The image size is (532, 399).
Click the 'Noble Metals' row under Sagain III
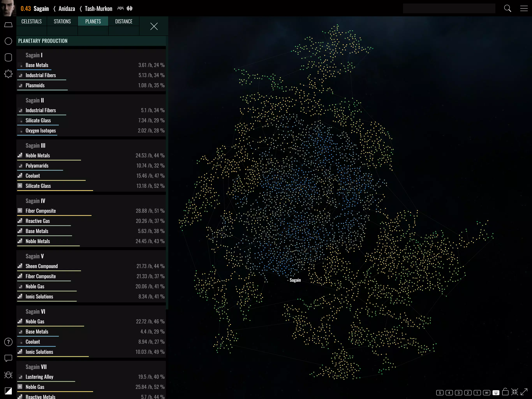[91, 156]
